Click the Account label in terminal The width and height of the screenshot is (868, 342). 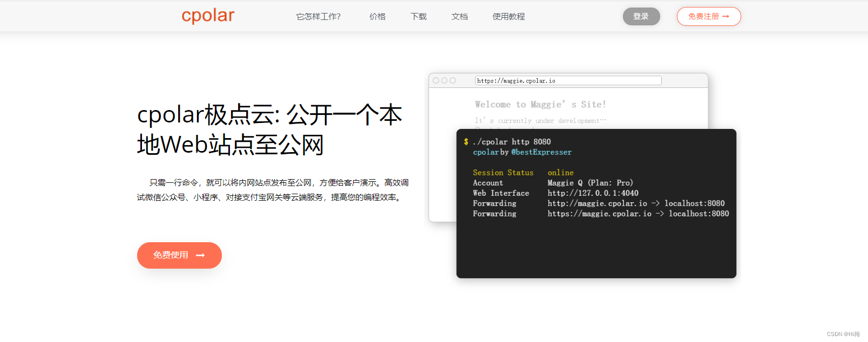[x=488, y=183]
